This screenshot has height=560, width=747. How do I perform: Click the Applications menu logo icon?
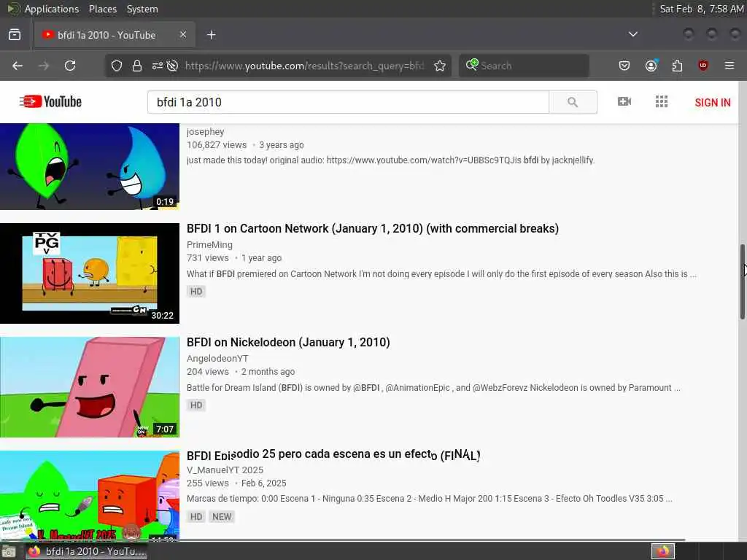pos(14,9)
